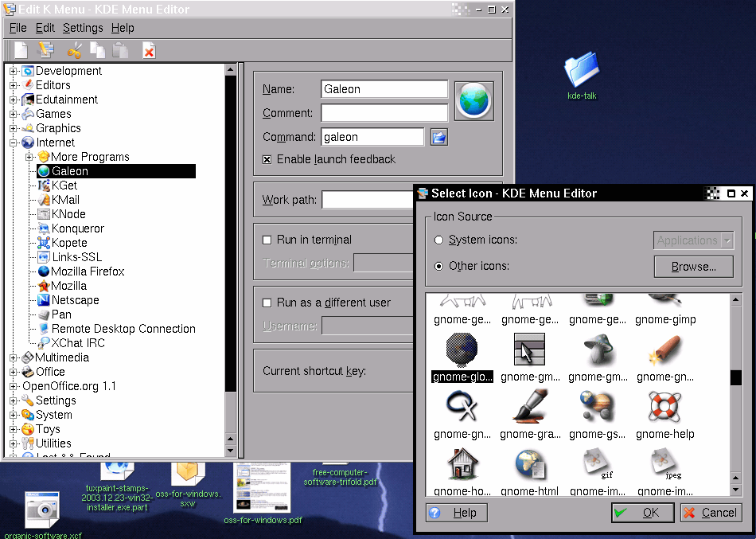This screenshot has height=539, width=756.
Task: Select the gnome-help lifebuoy icon
Action: click(x=665, y=415)
